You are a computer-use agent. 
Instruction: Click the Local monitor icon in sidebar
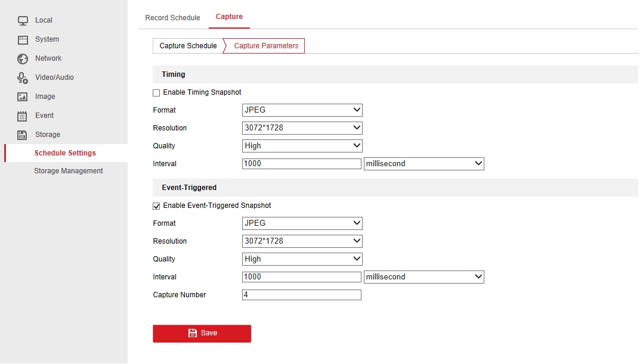coord(23,20)
